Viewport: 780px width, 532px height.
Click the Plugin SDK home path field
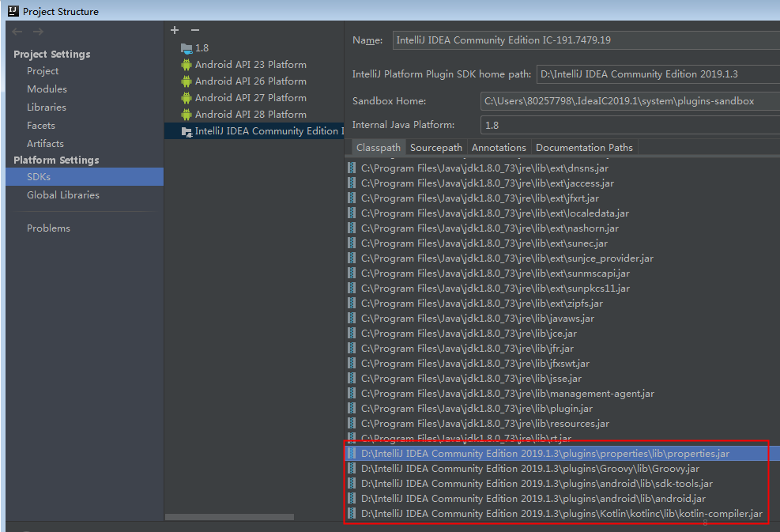[658, 74]
